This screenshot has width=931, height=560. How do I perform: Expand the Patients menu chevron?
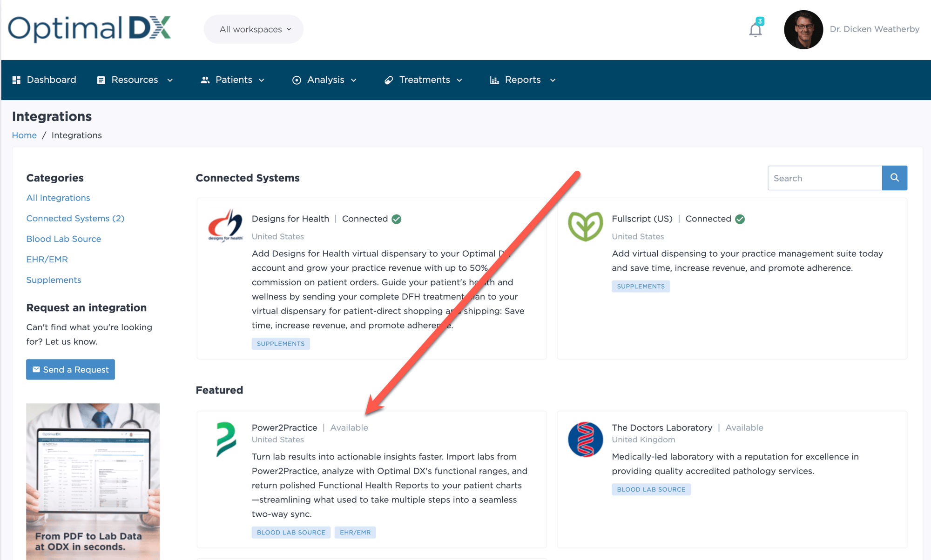[x=262, y=80]
